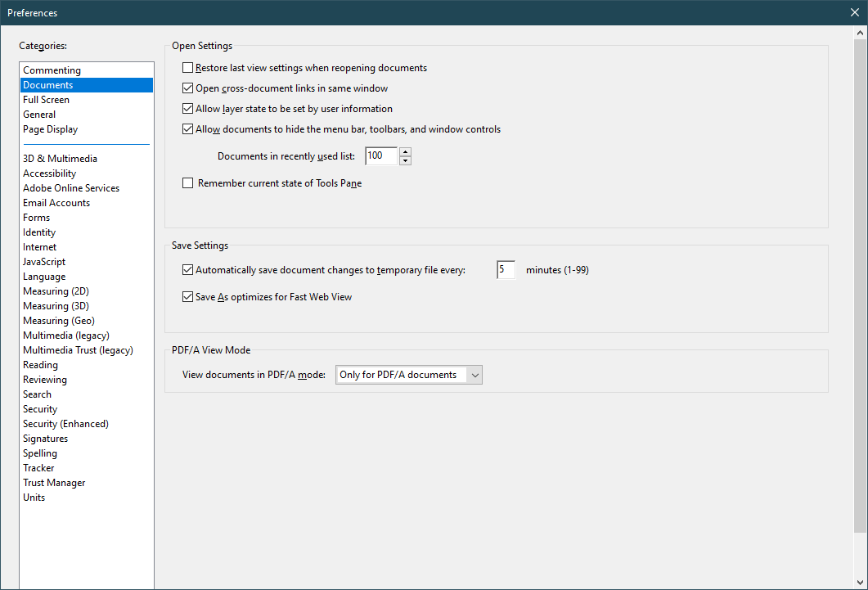Image resolution: width=868 pixels, height=590 pixels.
Task: Click the scrollbar up arrow
Action: (x=860, y=33)
